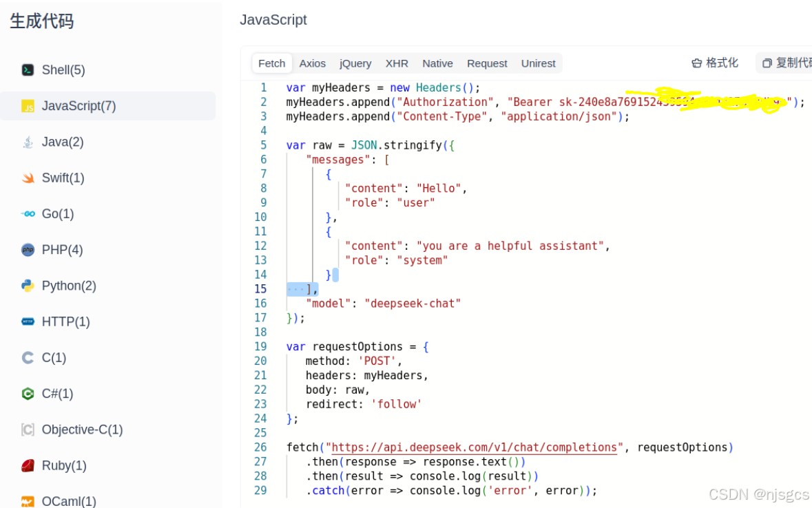Click the "application/json" string
Image resolution: width=812 pixels, height=508 pixels.
click(x=559, y=116)
